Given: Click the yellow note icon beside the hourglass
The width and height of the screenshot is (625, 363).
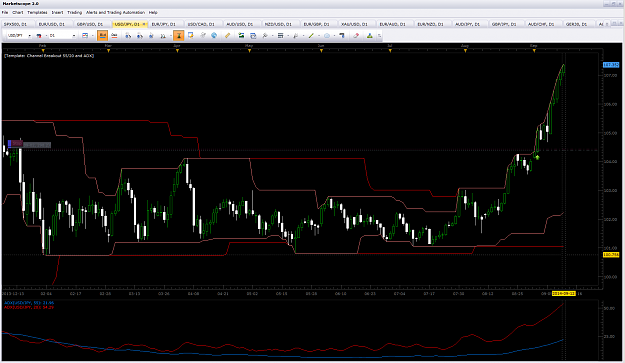Looking at the screenshot, I should click(191, 35).
